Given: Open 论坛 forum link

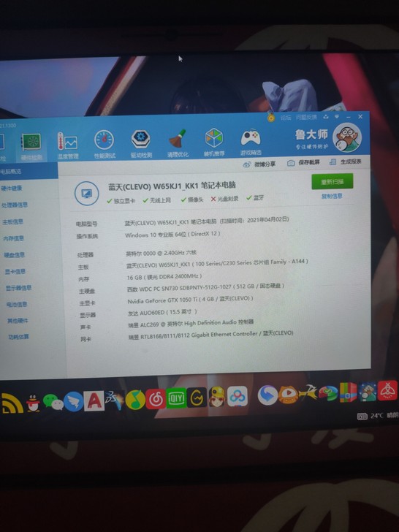Looking at the screenshot, I should pos(286,118).
